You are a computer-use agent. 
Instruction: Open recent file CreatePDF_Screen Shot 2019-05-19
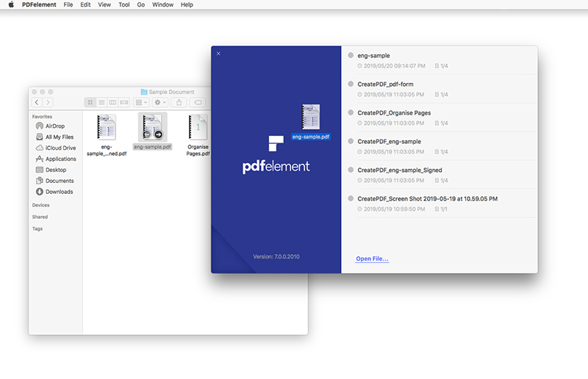pyautogui.click(x=440, y=203)
